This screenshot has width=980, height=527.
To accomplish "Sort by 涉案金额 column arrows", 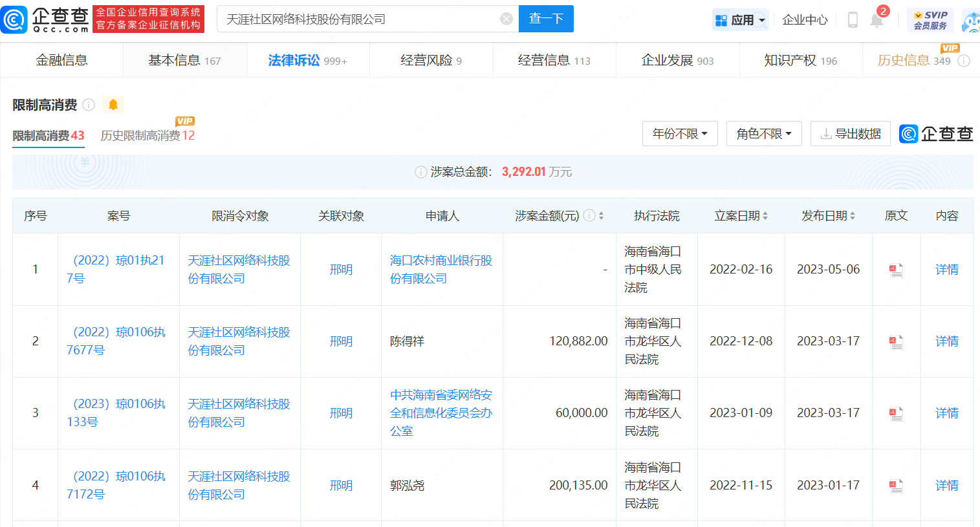I will [x=601, y=216].
